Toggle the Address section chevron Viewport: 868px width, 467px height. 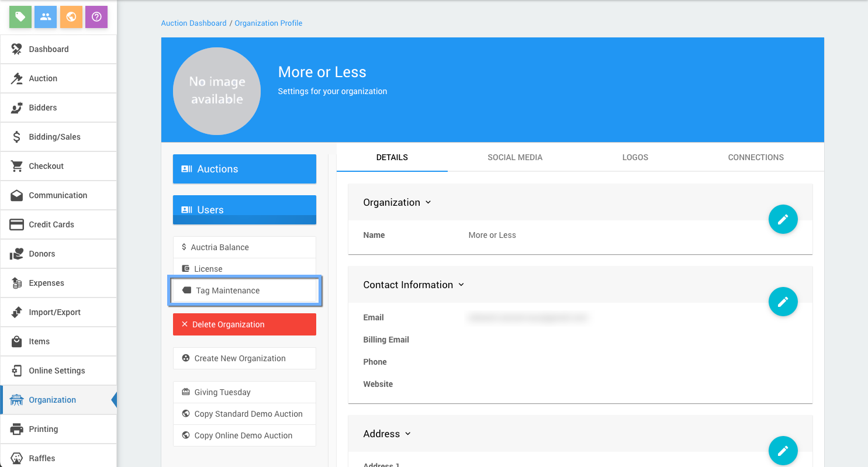coord(408,434)
